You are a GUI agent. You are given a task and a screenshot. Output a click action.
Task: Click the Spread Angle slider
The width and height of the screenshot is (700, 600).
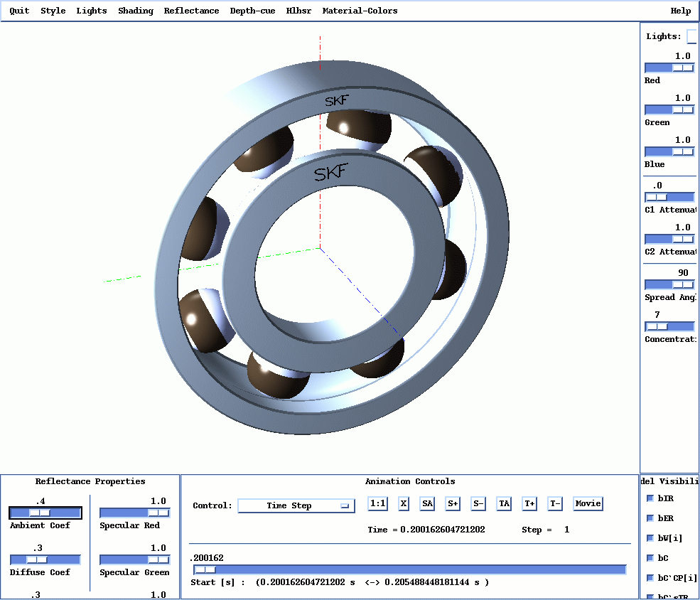click(669, 285)
